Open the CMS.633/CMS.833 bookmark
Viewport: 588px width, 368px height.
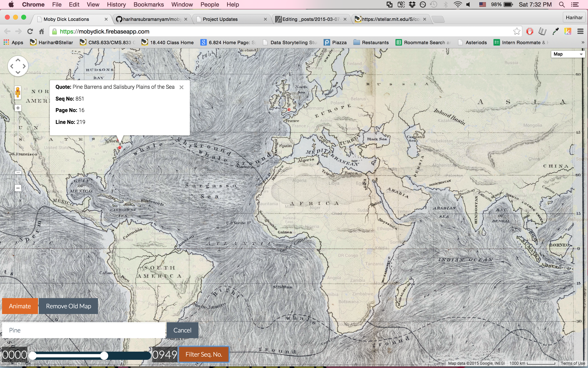(x=107, y=43)
